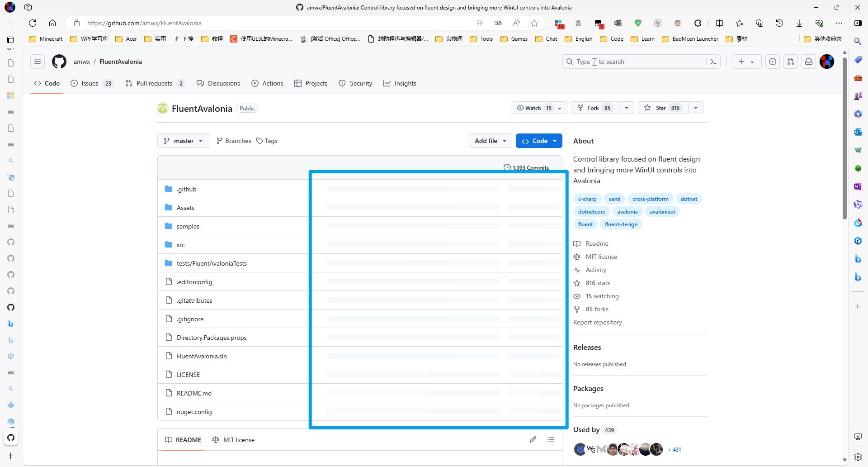Open the Report repository link
This screenshot has width=868, height=467.
click(597, 322)
